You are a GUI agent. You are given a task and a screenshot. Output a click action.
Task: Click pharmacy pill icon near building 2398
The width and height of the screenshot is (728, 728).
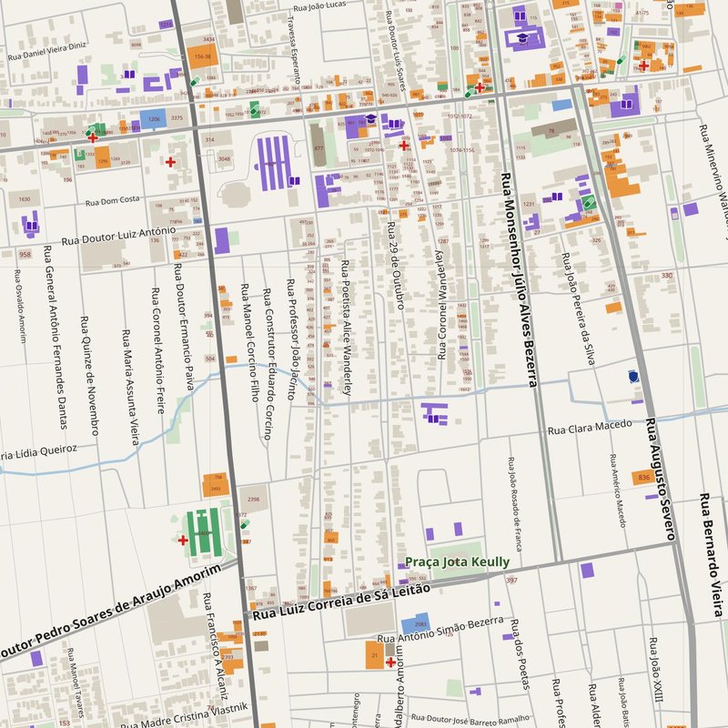(x=245, y=524)
